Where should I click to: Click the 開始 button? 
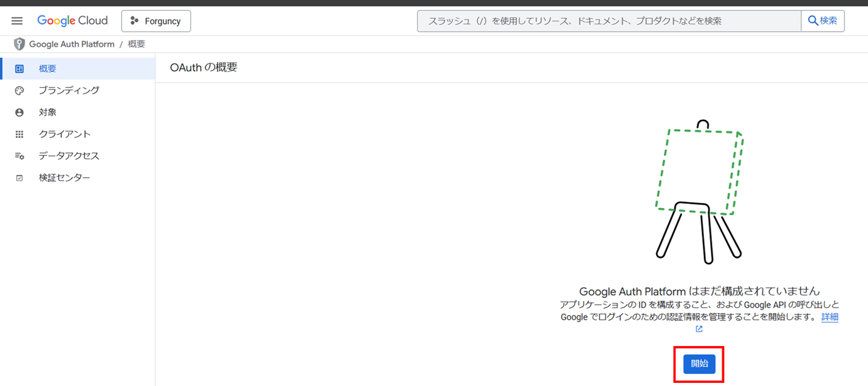click(699, 364)
